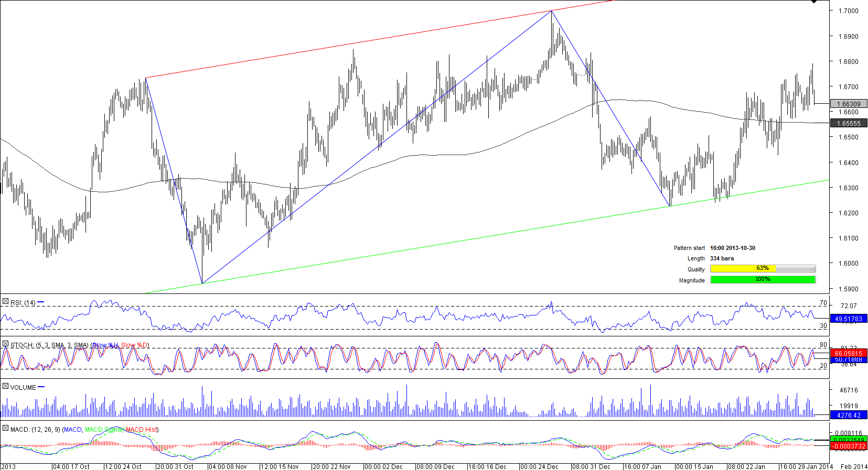This screenshot has height=470, width=868.
Task: Click the blue volume value 4276.42 tag
Action: click(849, 415)
